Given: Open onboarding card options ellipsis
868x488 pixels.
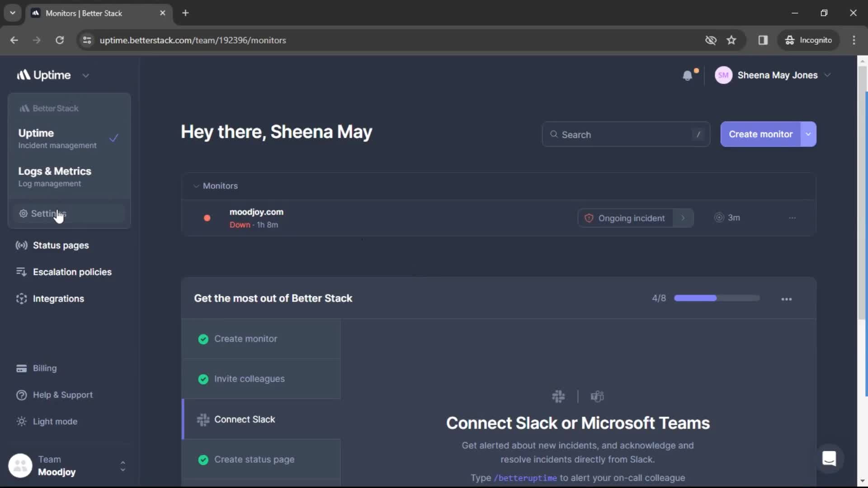Looking at the screenshot, I should [x=787, y=299].
